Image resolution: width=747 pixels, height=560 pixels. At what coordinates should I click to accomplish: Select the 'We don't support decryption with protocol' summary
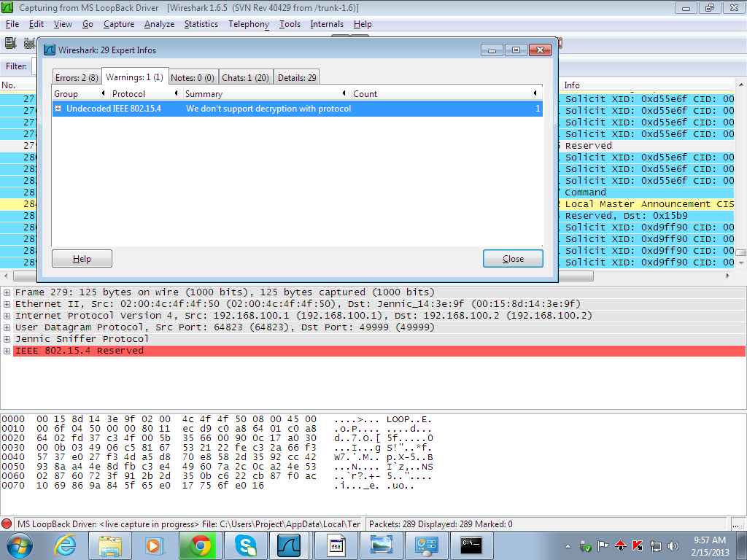[x=268, y=109]
